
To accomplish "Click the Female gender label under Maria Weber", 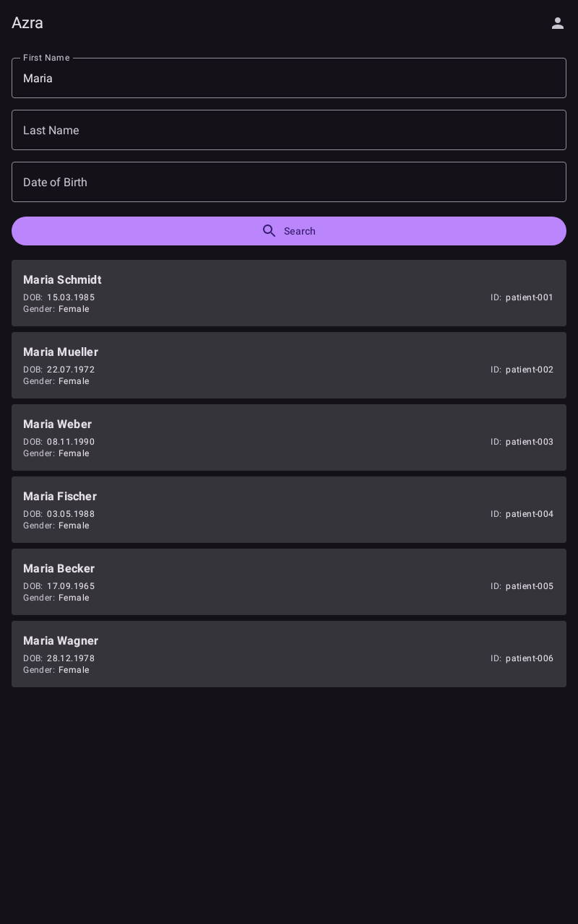I will 74,453.
